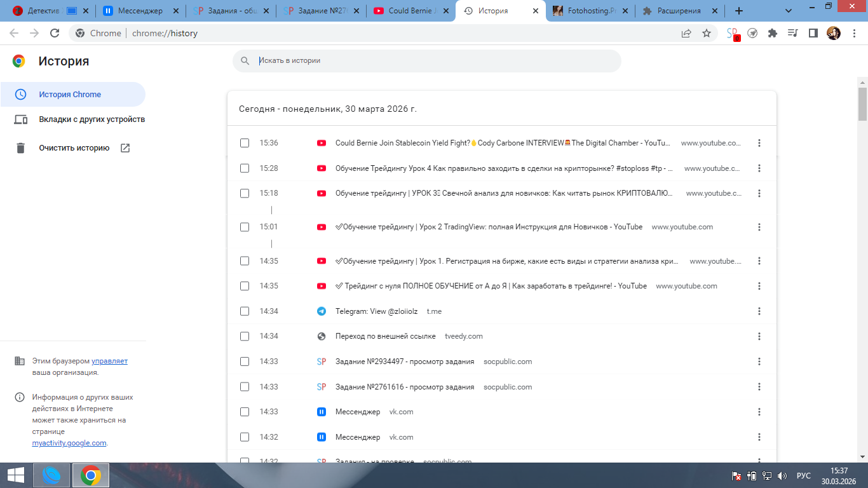Click the profile avatar icon

(833, 33)
